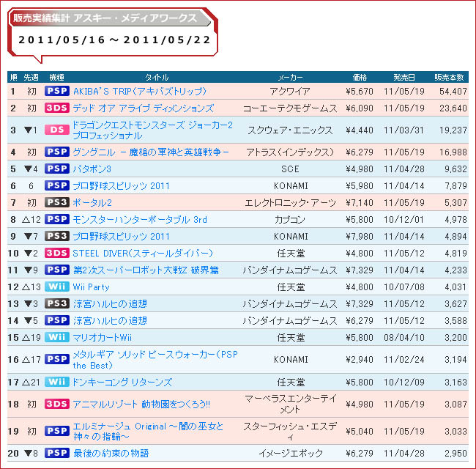Click the メーカー column header
Viewport: 476px width, 469px height.
pos(291,77)
